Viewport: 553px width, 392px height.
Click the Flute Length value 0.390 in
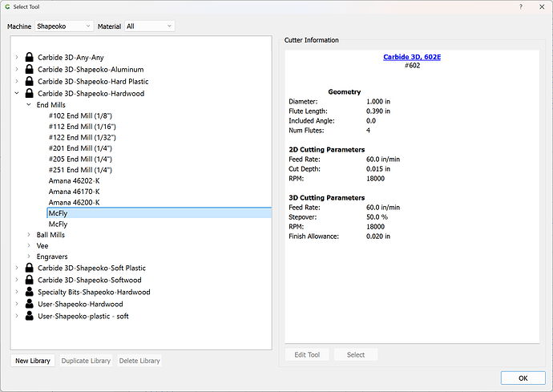coord(378,111)
